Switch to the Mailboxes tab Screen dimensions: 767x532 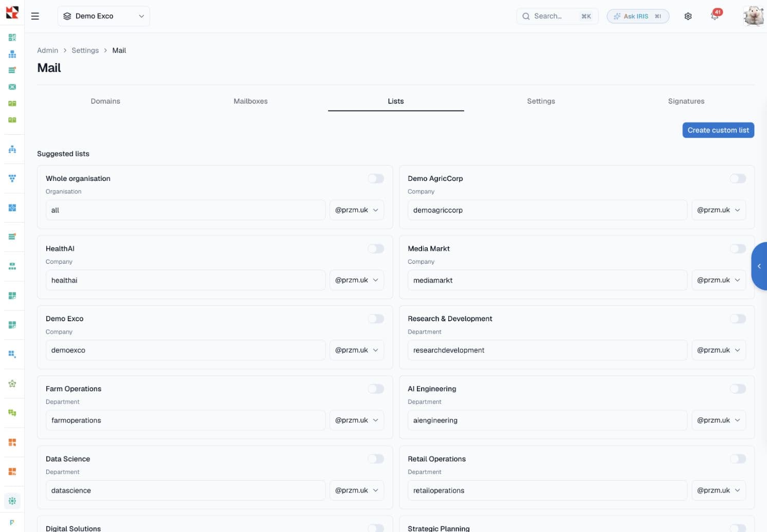pos(251,101)
